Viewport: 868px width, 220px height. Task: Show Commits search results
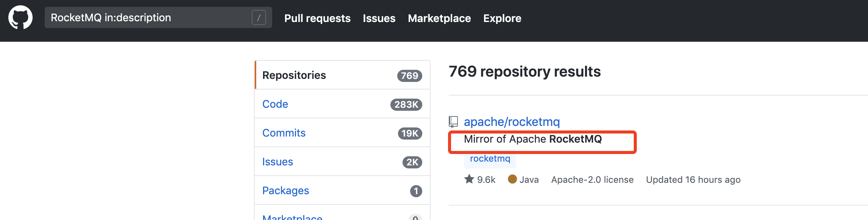tap(284, 133)
